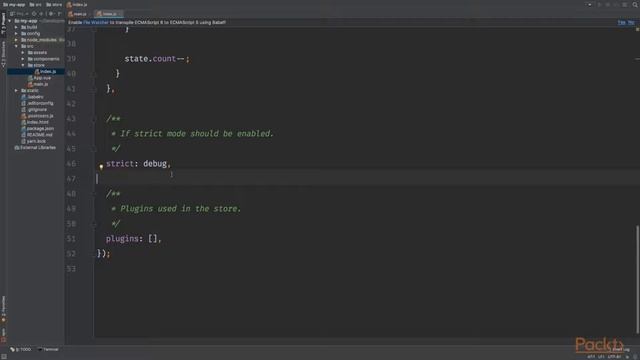Click on 'plugins: [],' code line
This screenshot has width=640, height=360.
(x=133, y=239)
